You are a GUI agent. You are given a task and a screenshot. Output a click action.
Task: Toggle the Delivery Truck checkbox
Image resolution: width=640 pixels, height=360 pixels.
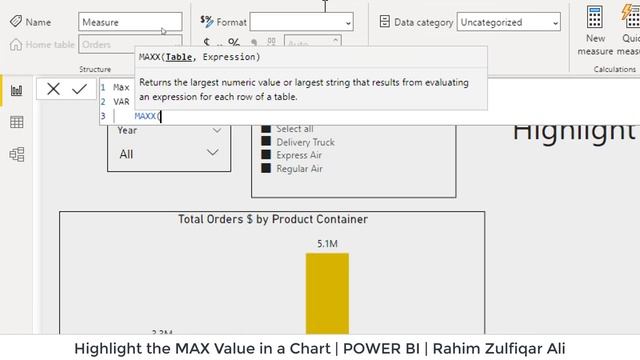(x=266, y=141)
